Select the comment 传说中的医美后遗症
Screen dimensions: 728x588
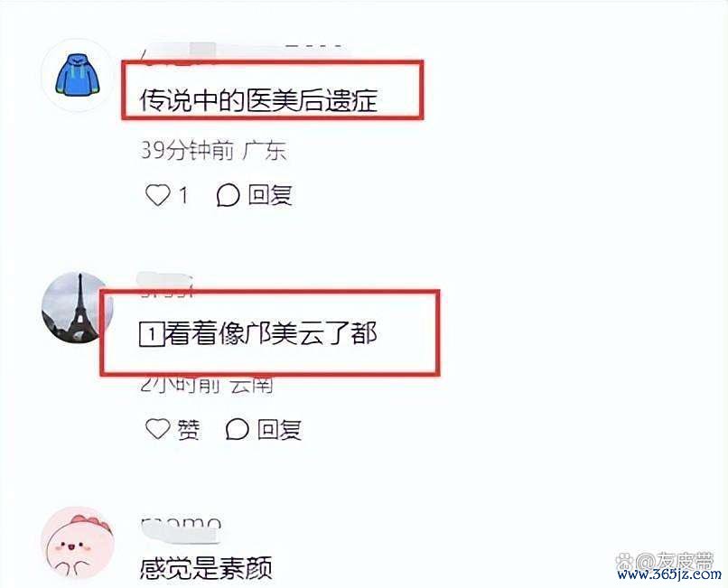point(258,100)
